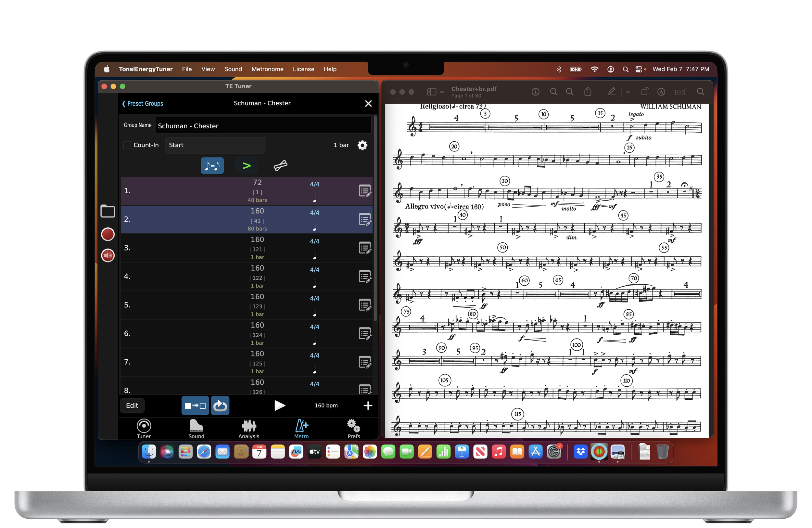Image resolution: width=812 pixels, height=528 pixels.
Task: Toggle the accent (>) beat emphasis
Action: coord(246,165)
